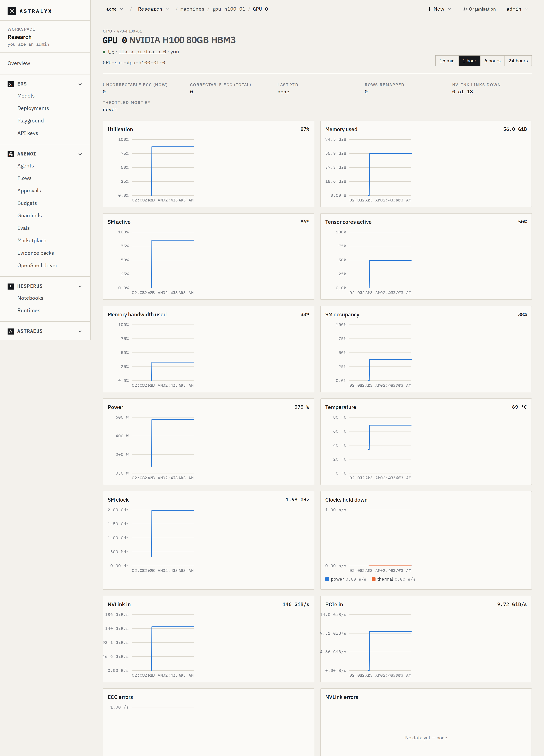Screen dimensions: 544x756
Task: Click the Astralyx logo icon
Action: coord(12,11)
